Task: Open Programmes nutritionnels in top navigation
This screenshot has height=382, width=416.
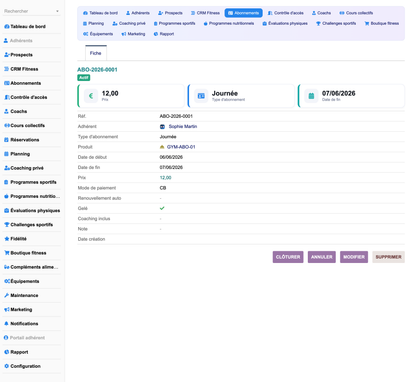Action: click(x=229, y=23)
